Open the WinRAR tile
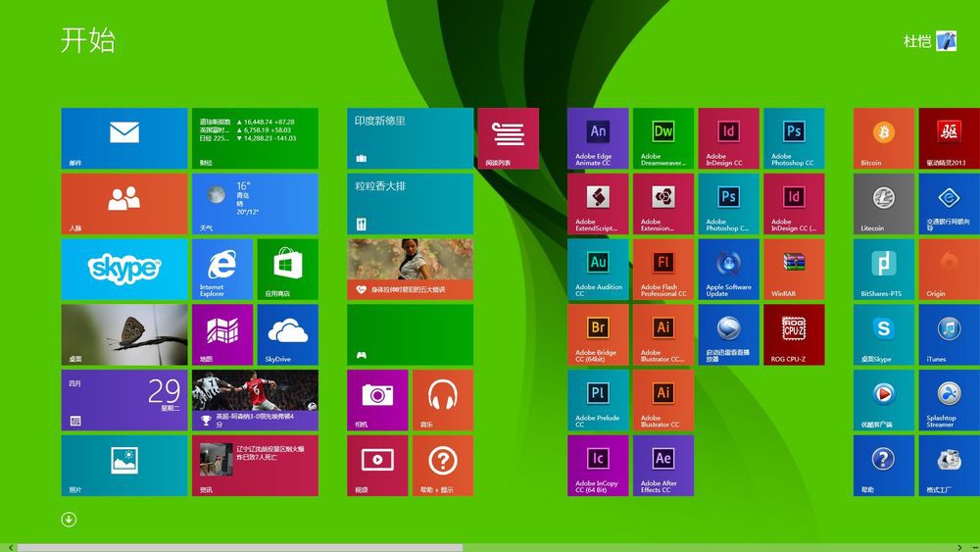Image resolution: width=980 pixels, height=552 pixels. (794, 269)
